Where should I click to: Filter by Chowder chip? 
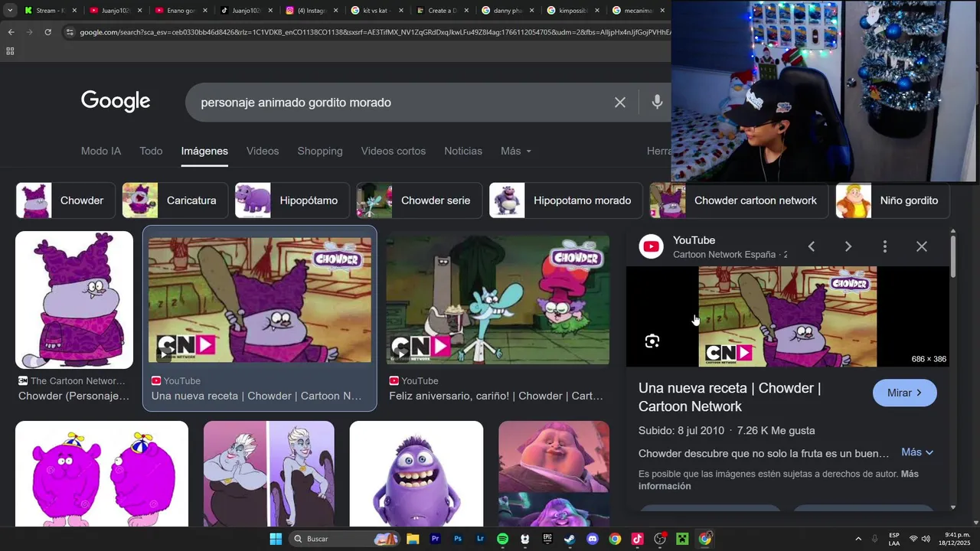pyautogui.click(x=66, y=201)
